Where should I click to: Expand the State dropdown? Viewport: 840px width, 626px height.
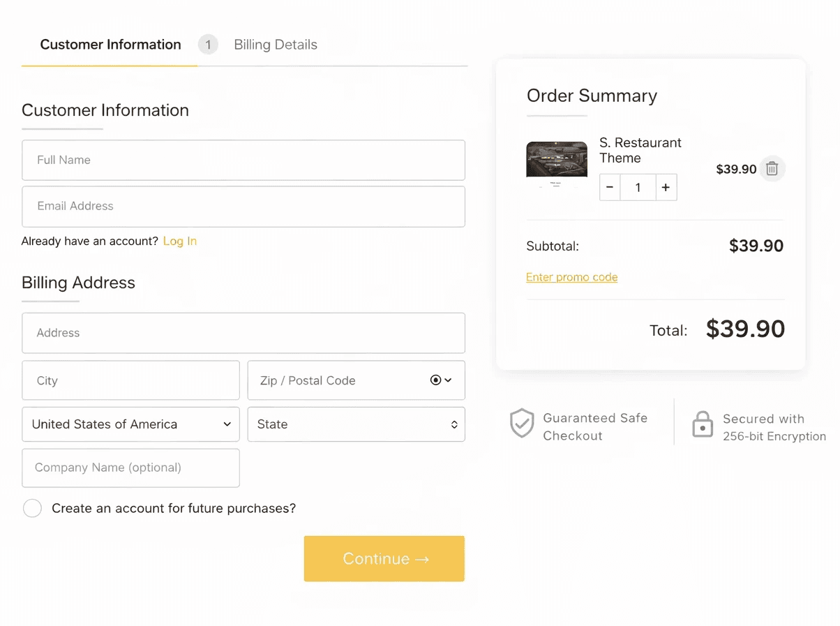point(356,424)
